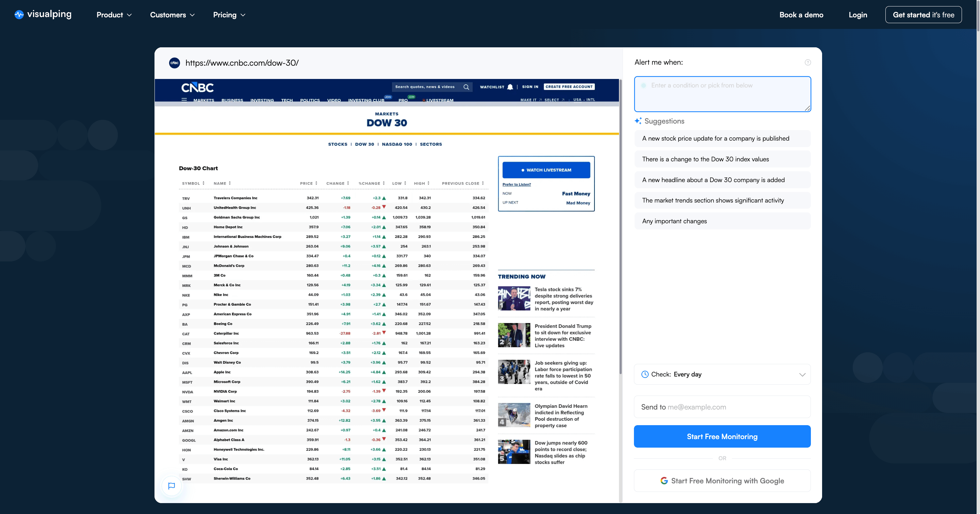Focus the alert condition text box
This screenshot has height=514, width=980.
pyautogui.click(x=722, y=94)
